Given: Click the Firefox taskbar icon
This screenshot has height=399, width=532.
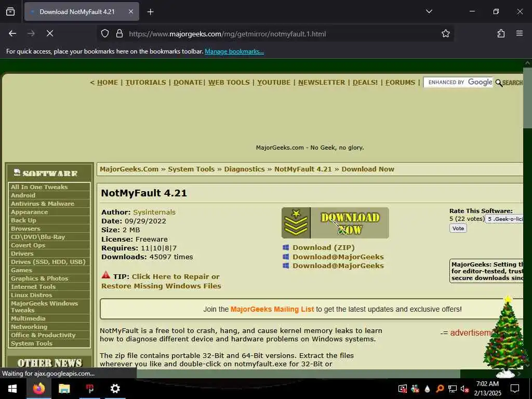Looking at the screenshot, I should coord(38,389).
